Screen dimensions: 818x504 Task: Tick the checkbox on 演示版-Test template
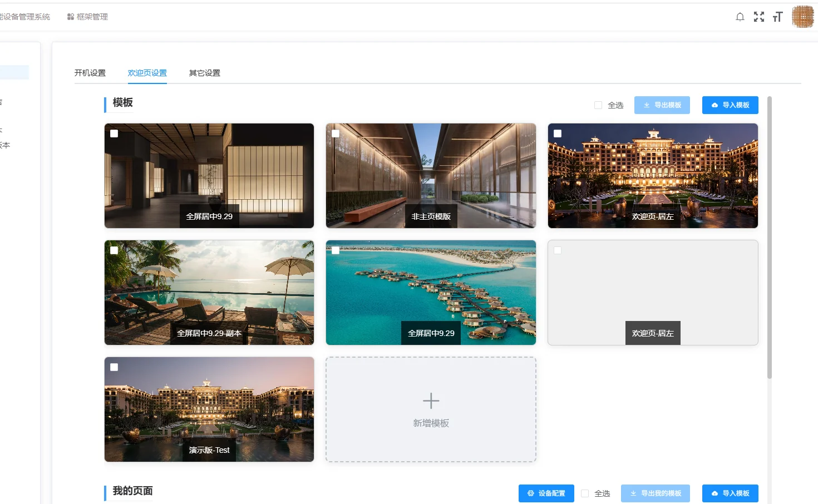114,367
